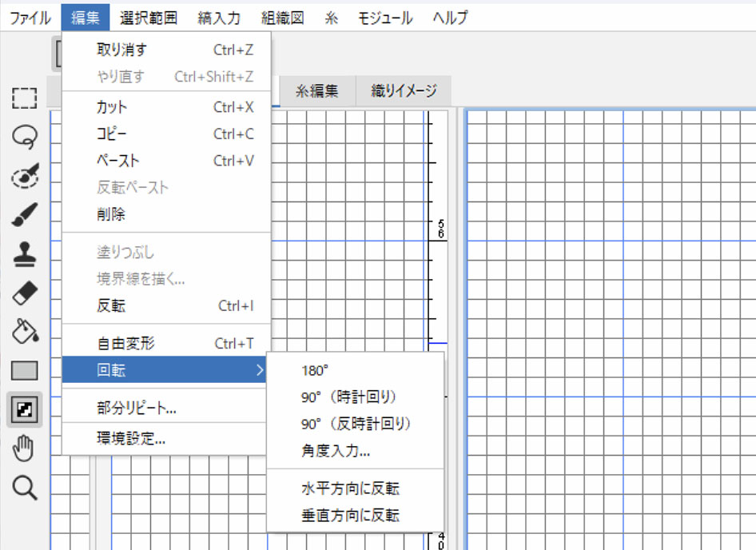Open the 選択範囲 menu

149,17
